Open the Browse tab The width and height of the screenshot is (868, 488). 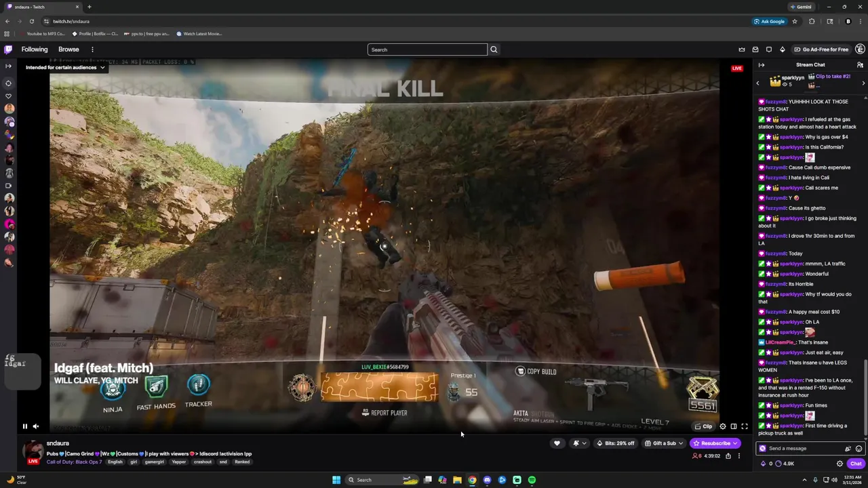click(68, 49)
